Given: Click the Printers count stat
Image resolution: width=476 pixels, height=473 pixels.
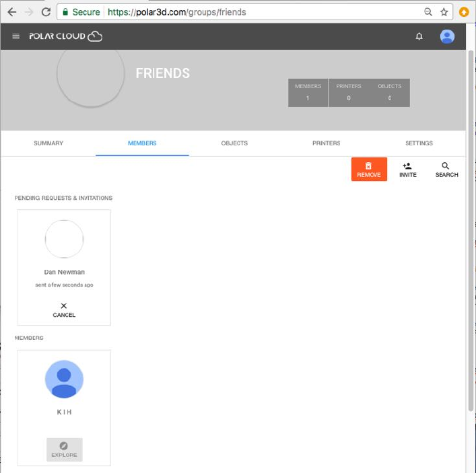Looking at the screenshot, I should (x=349, y=93).
